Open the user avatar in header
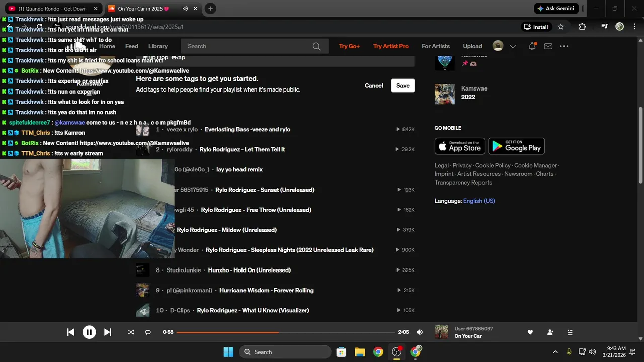644x362 pixels. click(x=498, y=46)
